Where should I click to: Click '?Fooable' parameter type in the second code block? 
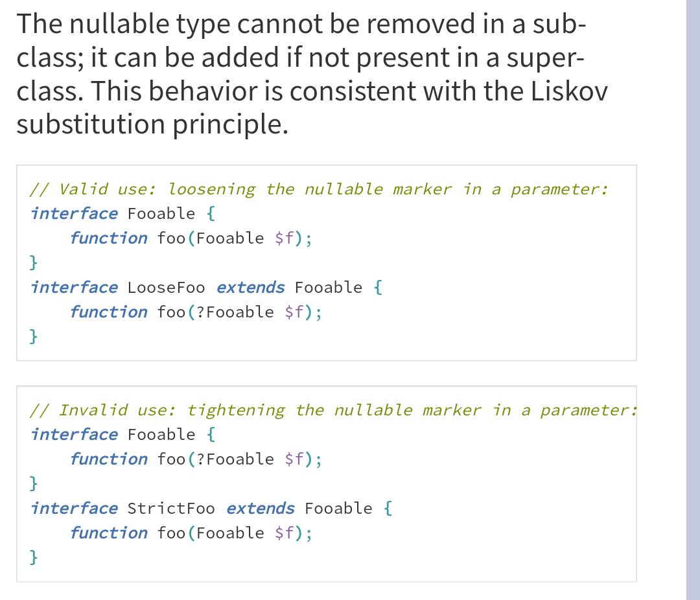(x=235, y=459)
